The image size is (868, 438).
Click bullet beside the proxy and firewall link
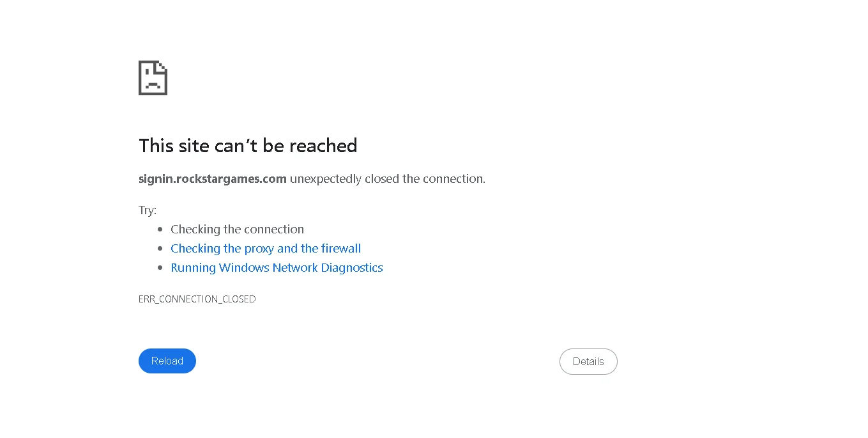pyautogui.click(x=160, y=249)
